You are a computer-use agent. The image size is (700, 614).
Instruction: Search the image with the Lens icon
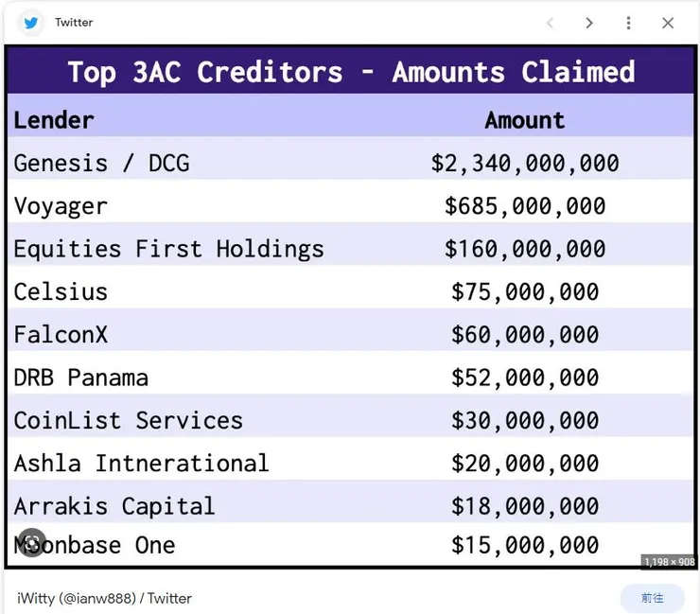[31, 542]
